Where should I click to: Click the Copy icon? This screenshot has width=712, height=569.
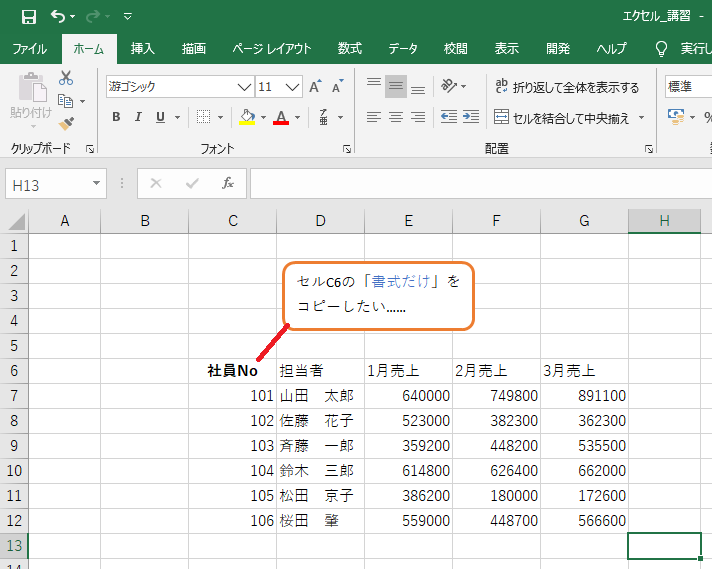pyautogui.click(x=66, y=101)
